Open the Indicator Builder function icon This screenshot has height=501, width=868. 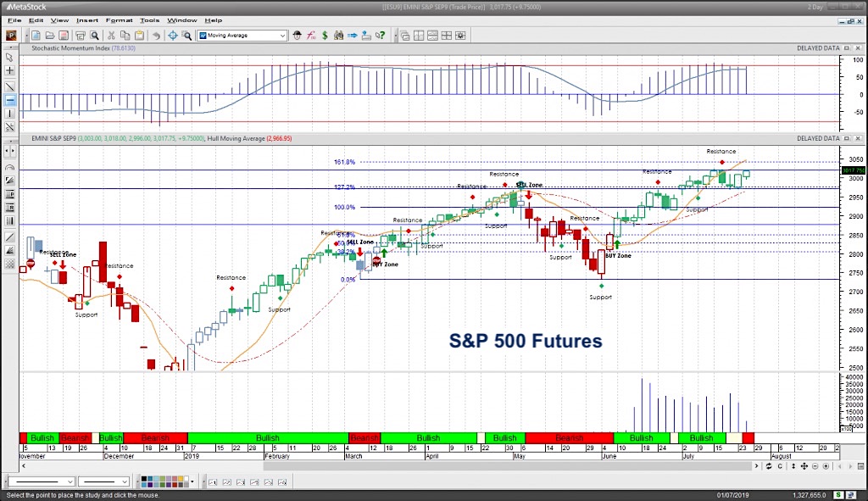click(x=311, y=36)
